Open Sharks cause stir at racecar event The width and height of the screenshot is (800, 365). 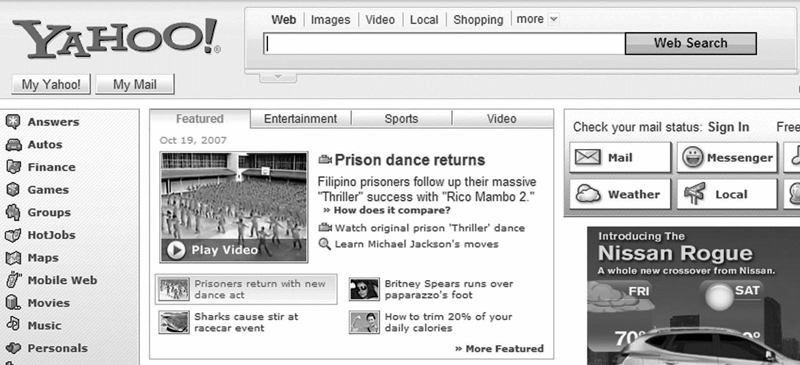[x=246, y=322]
